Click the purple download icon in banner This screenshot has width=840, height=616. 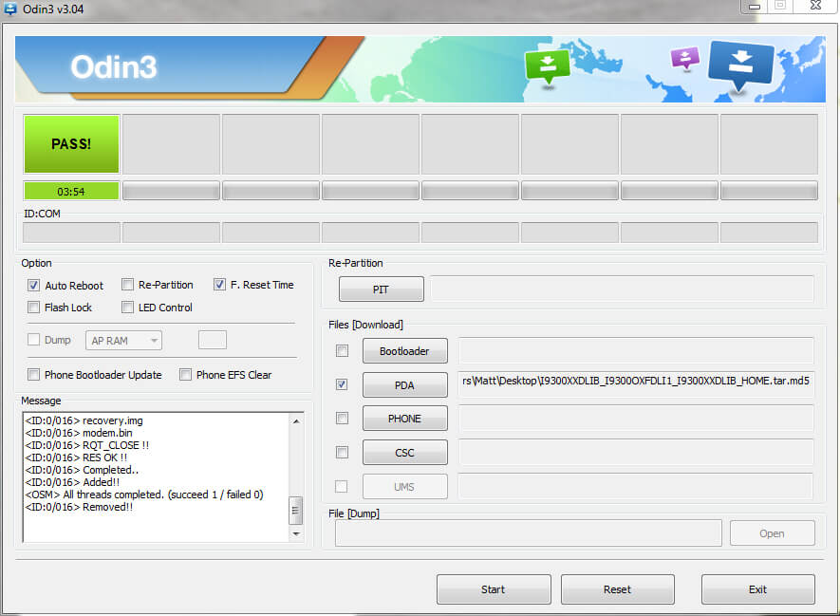pyautogui.click(x=684, y=59)
